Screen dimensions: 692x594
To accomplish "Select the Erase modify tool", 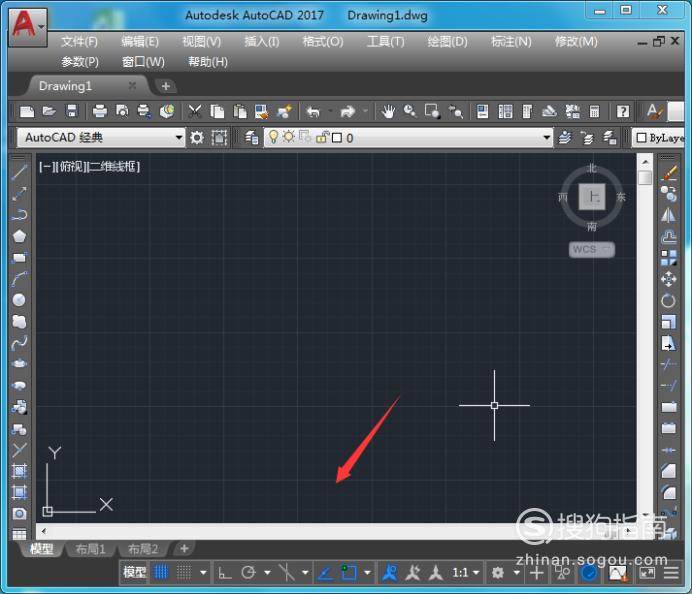I will [669, 173].
